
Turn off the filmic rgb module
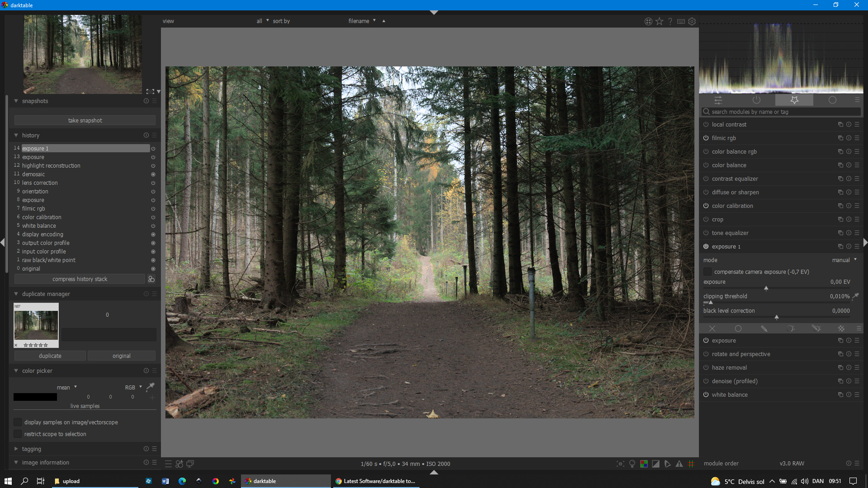706,138
